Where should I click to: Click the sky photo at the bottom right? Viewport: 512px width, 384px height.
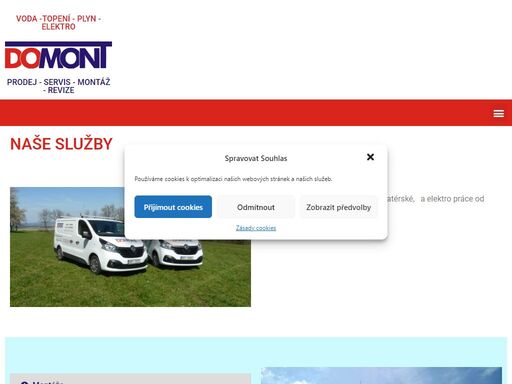pos(381,376)
